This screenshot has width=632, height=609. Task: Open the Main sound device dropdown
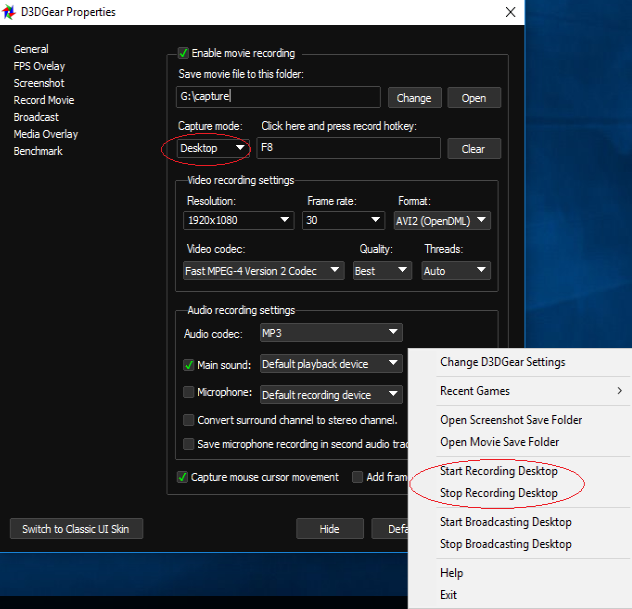click(331, 364)
